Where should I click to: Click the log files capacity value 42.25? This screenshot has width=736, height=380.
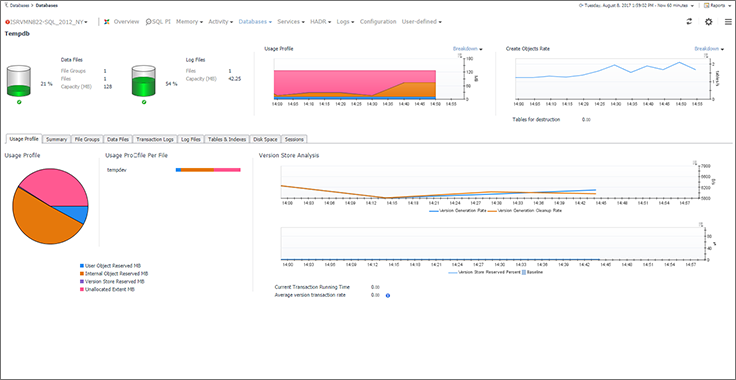tap(235, 79)
